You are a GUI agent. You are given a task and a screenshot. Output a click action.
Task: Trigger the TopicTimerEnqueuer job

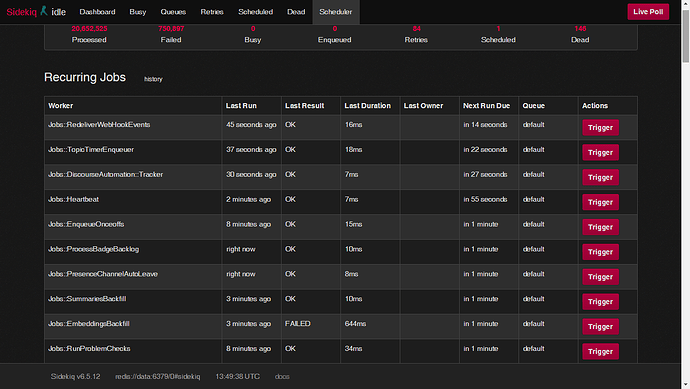600,152
